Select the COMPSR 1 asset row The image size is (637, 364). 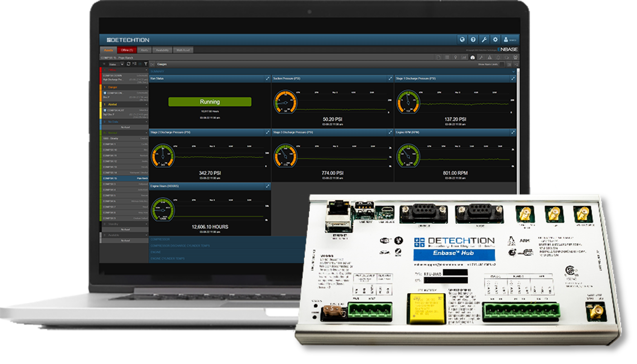coord(124,144)
